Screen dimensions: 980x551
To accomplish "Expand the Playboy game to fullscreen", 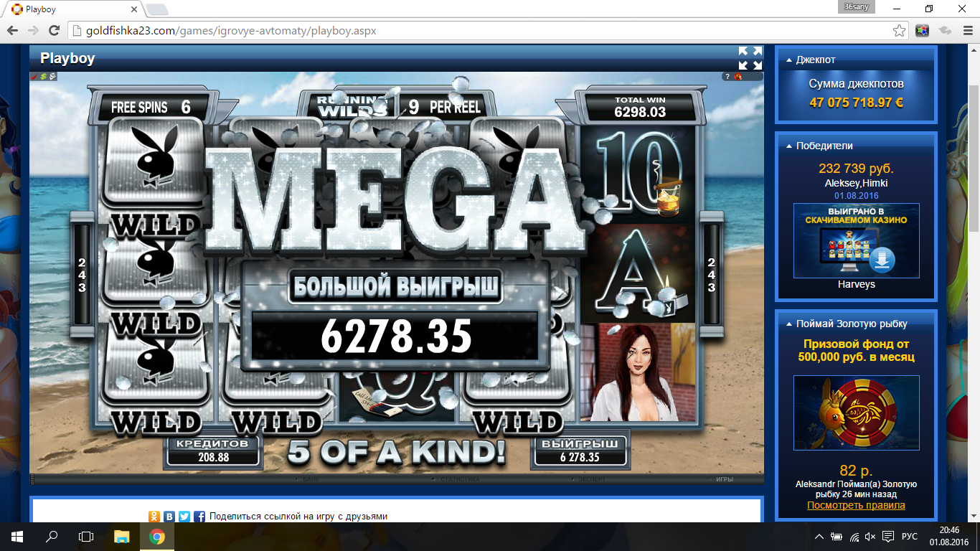I will point(750,58).
